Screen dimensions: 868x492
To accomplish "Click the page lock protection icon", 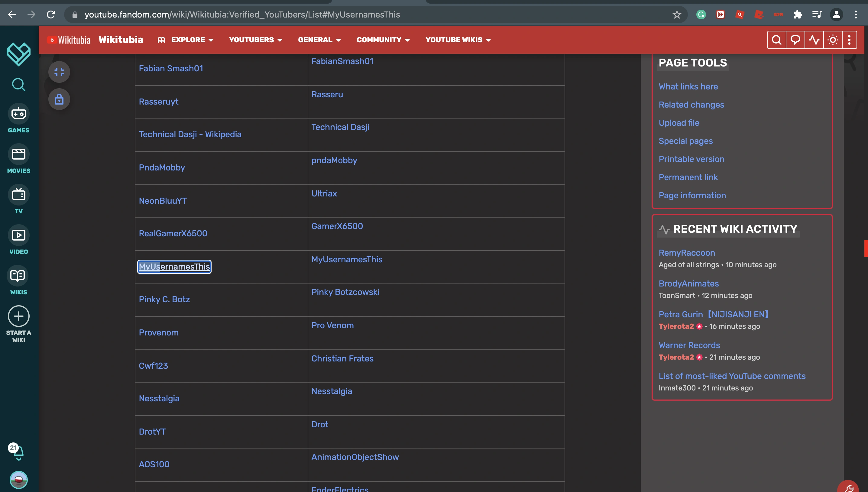I will click(x=59, y=99).
